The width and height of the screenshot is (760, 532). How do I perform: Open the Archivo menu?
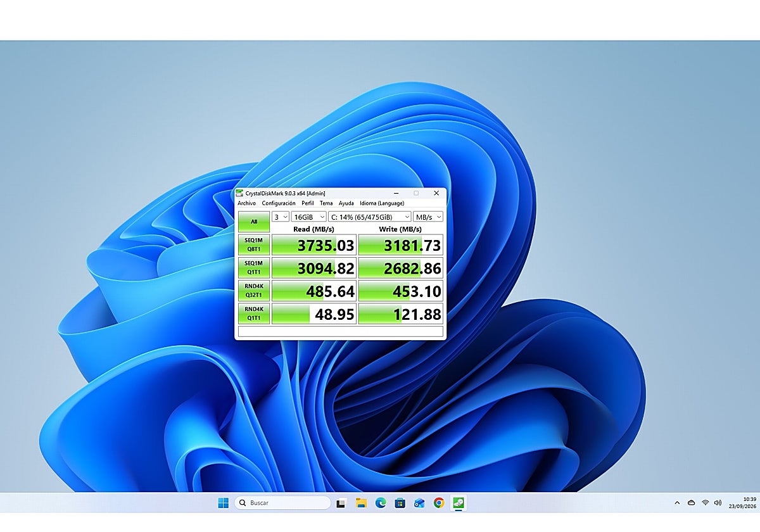246,203
